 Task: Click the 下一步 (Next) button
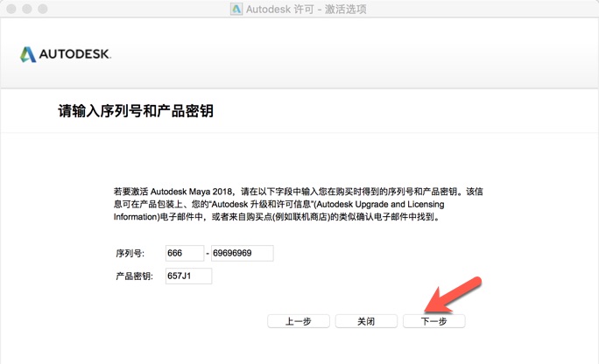[434, 321]
